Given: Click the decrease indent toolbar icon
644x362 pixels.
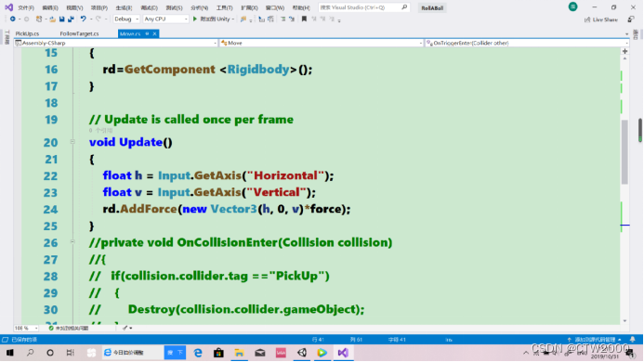Looking at the screenshot, I should pos(262,19).
